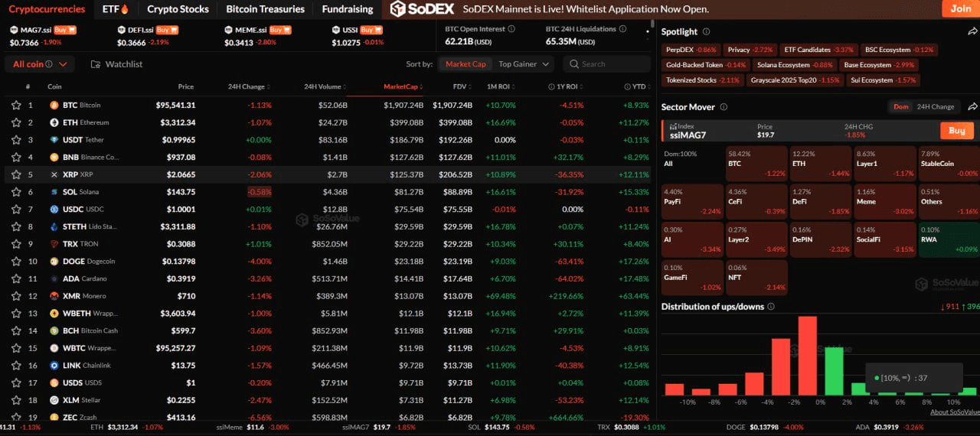This screenshot has width=980, height=436.
Task: Star Bitcoin to add to favorites
Action: click(x=15, y=106)
